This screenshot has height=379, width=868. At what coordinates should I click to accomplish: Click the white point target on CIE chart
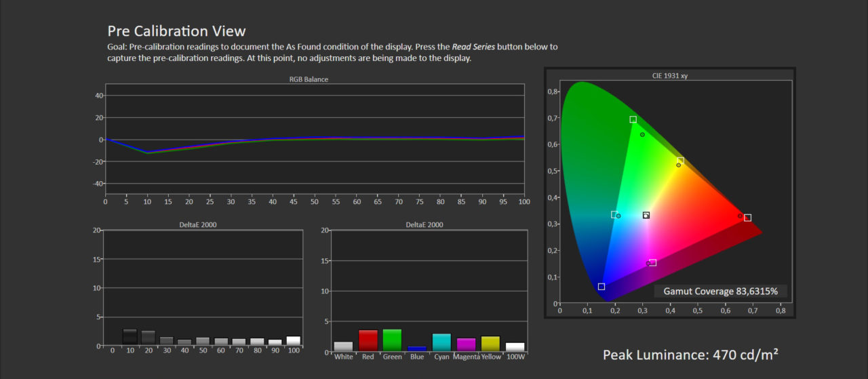point(646,216)
